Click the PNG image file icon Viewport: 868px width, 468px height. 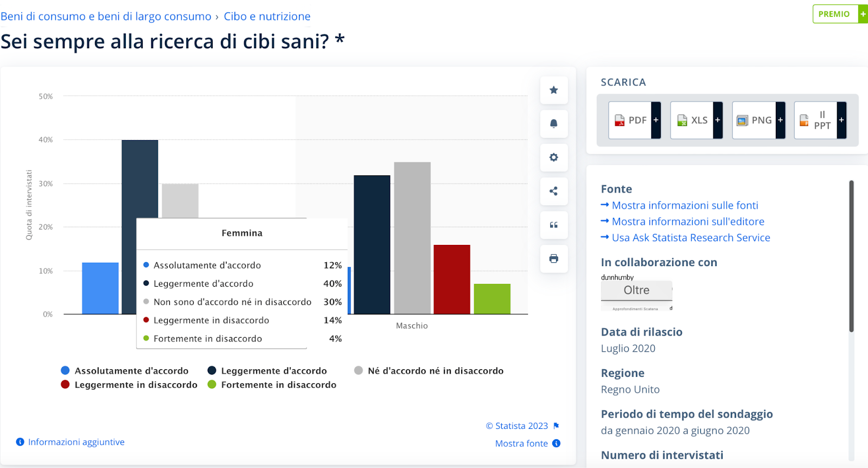pos(742,121)
